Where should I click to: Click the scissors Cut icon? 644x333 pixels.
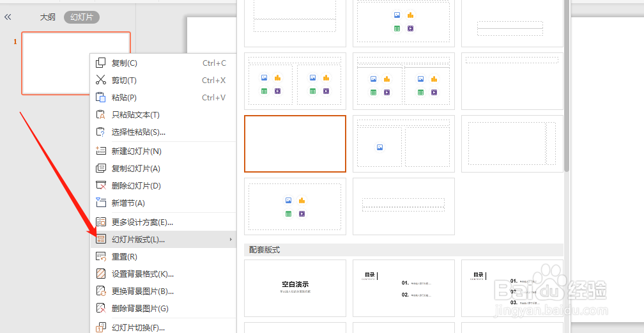pos(101,80)
